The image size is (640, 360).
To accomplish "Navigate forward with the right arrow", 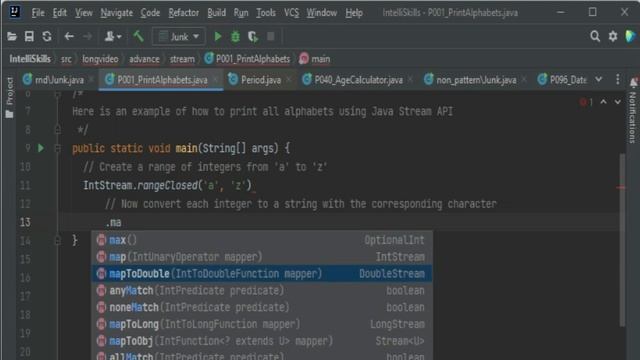I will pos(87,37).
